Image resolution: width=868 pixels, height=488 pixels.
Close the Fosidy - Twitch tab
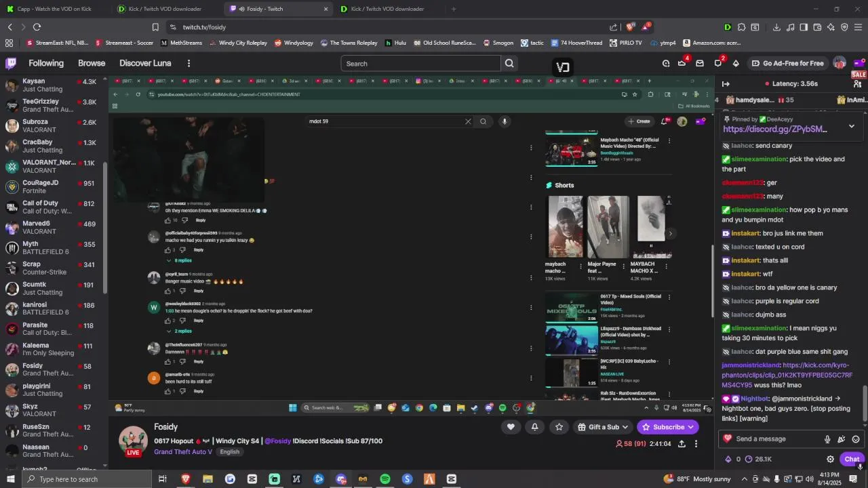point(325,9)
